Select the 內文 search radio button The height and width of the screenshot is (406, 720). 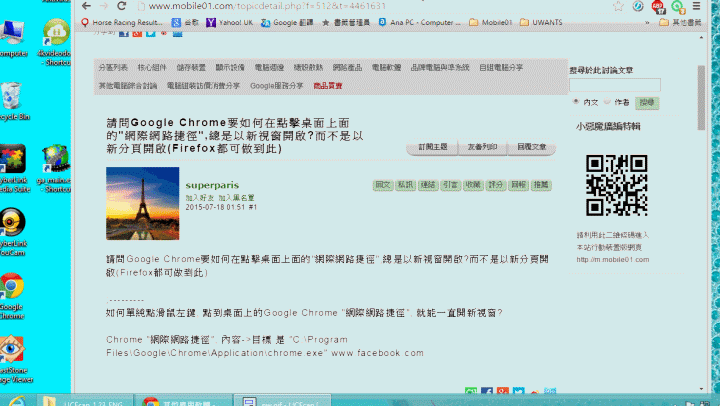[576, 102]
